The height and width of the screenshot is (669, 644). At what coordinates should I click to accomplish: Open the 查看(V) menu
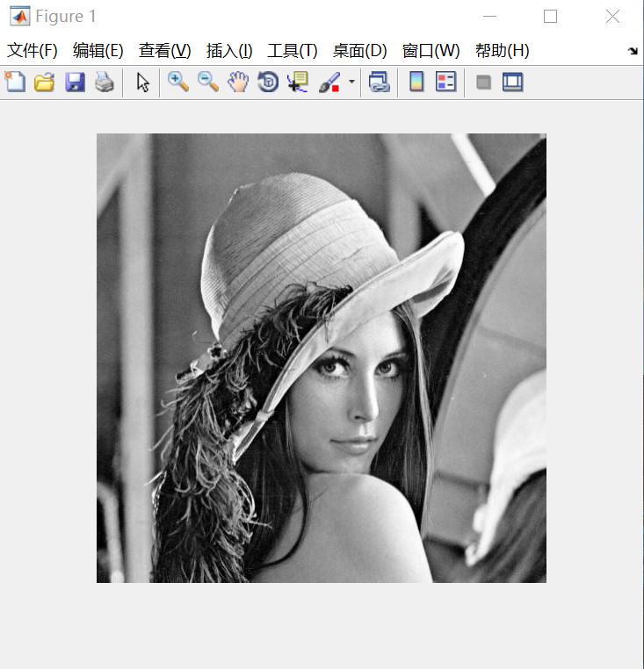[165, 51]
